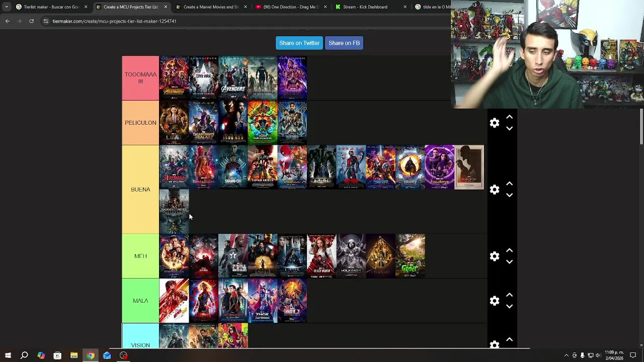Open Chrome tab search dropdown

point(7,7)
